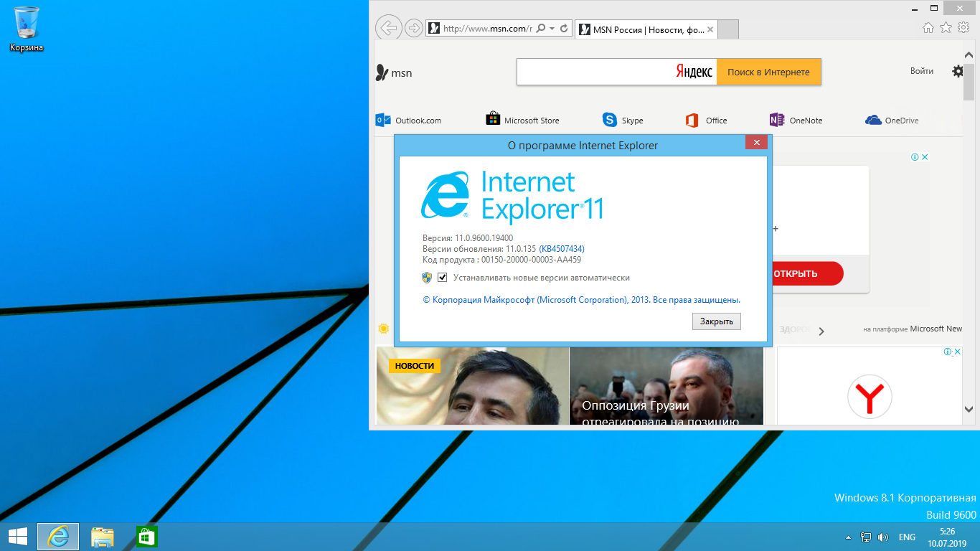Open Windows Store from taskbar
The height and width of the screenshot is (551, 980).
click(x=147, y=537)
